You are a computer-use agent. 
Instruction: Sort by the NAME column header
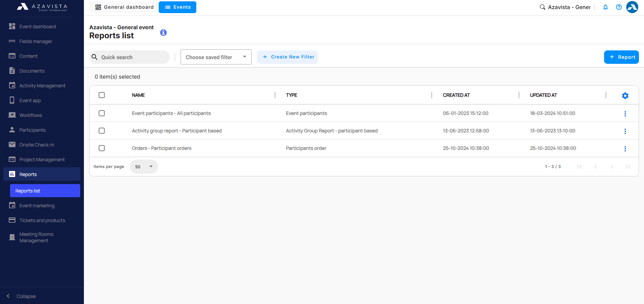[x=138, y=95]
